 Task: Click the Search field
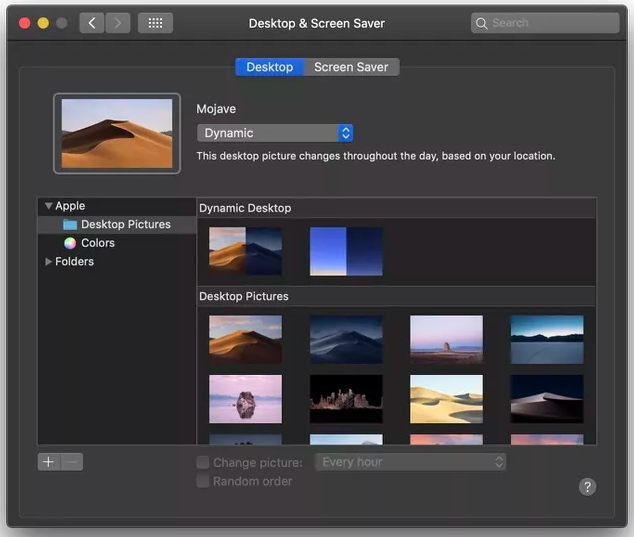[545, 23]
